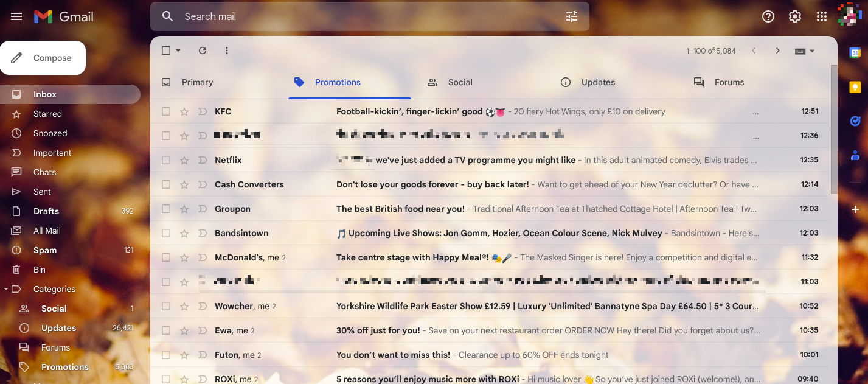This screenshot has height=384, width=868.
Task: Star the Wowcher email
Action: [x=184, y=306]
